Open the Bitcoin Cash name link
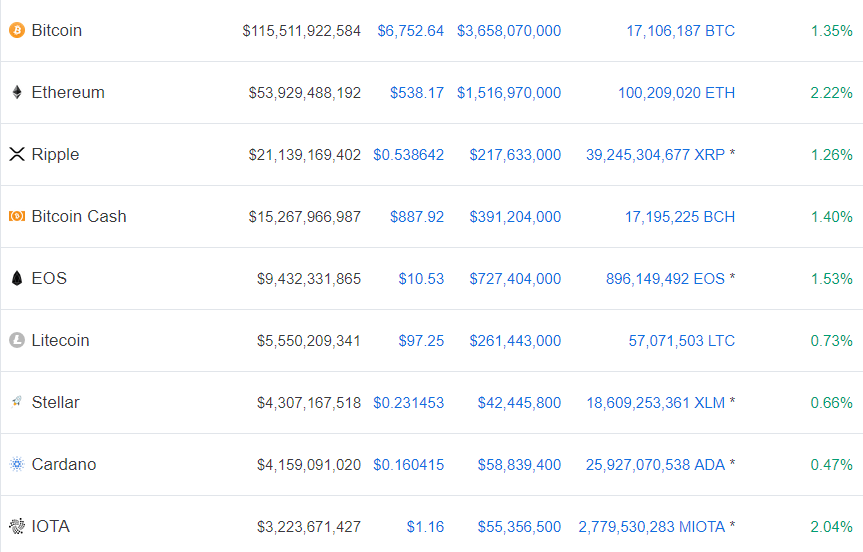The height and width of the screenshot is (552, 863). (79, 216)
